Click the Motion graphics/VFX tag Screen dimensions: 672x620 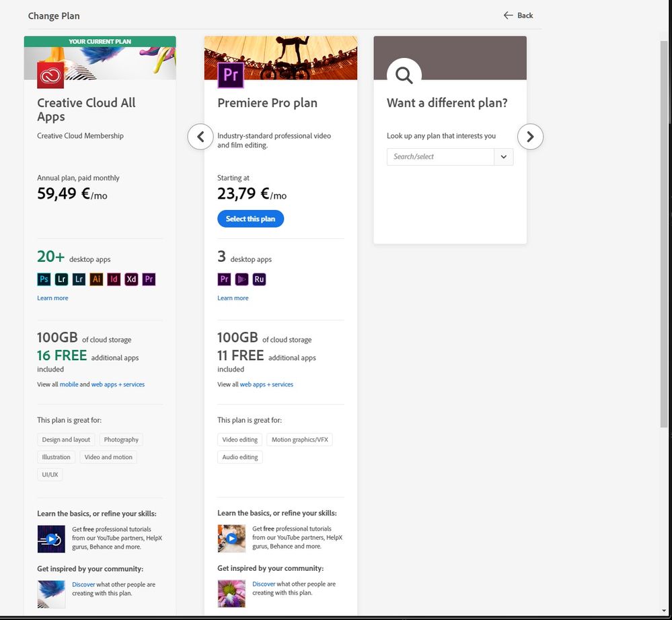[x=299, y=440]
